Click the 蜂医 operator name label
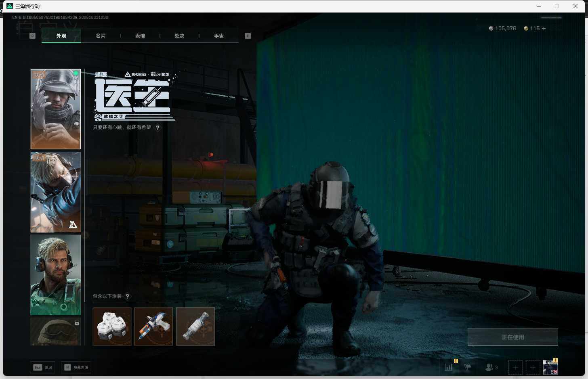The height and width of the screenshot is (379, 588). click(101, 75)
